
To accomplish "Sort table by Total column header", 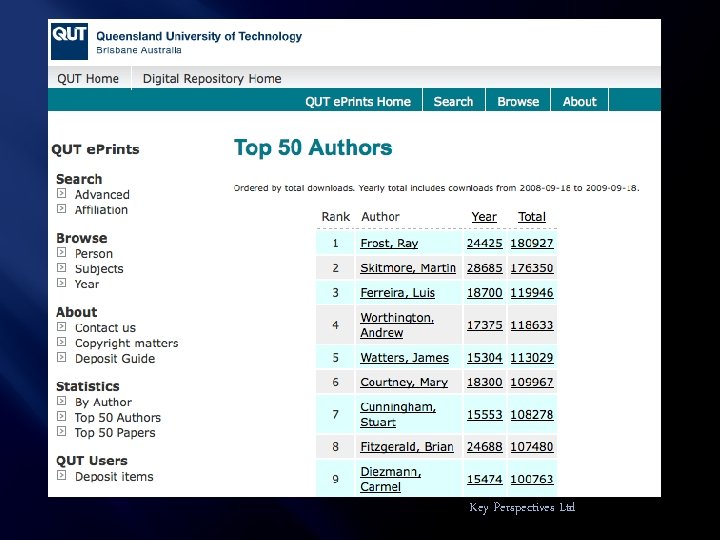I will click(x=532, y=217).
